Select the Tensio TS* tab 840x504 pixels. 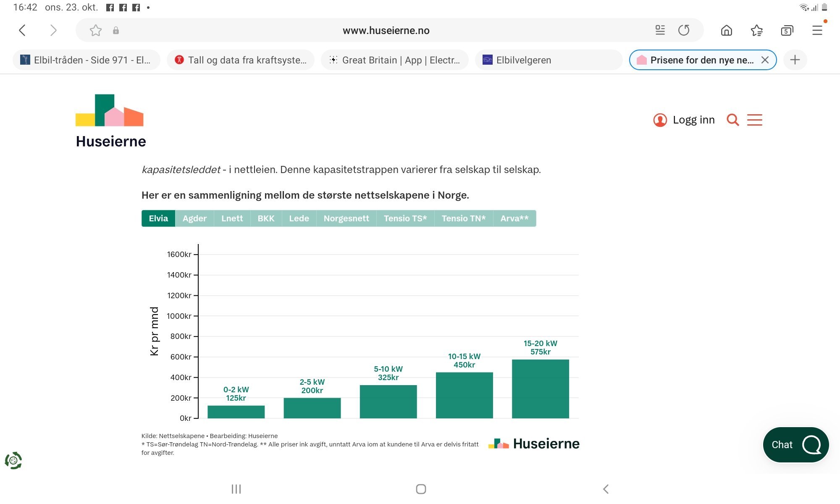tap(405, 218)
